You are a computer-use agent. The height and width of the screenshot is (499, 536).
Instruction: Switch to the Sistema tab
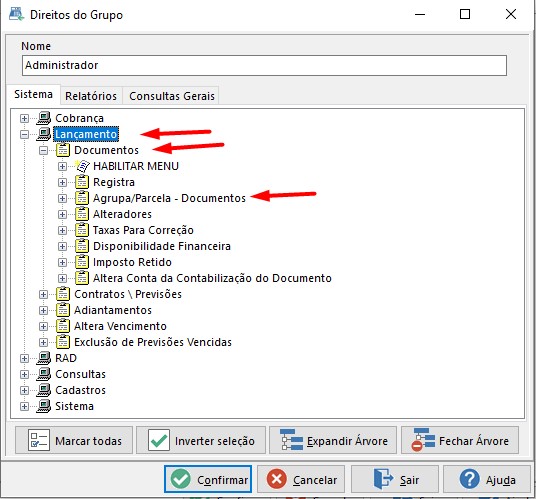(x=34, y=94)
